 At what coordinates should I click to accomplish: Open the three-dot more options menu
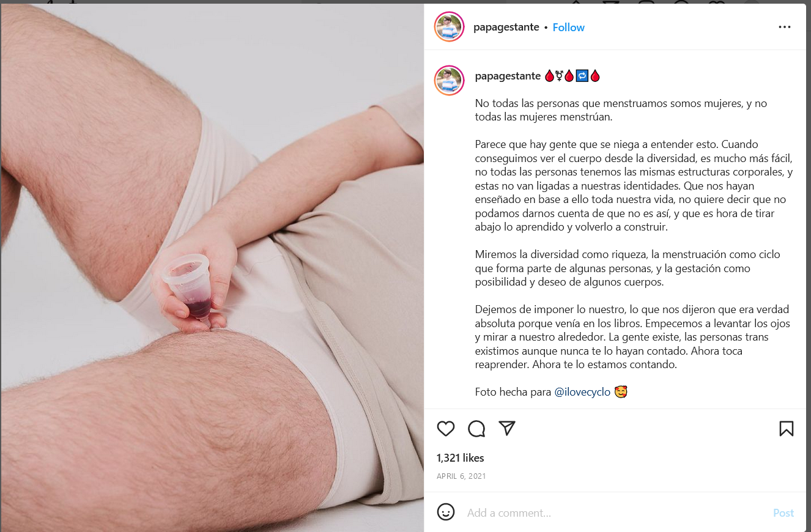point(785,27)
